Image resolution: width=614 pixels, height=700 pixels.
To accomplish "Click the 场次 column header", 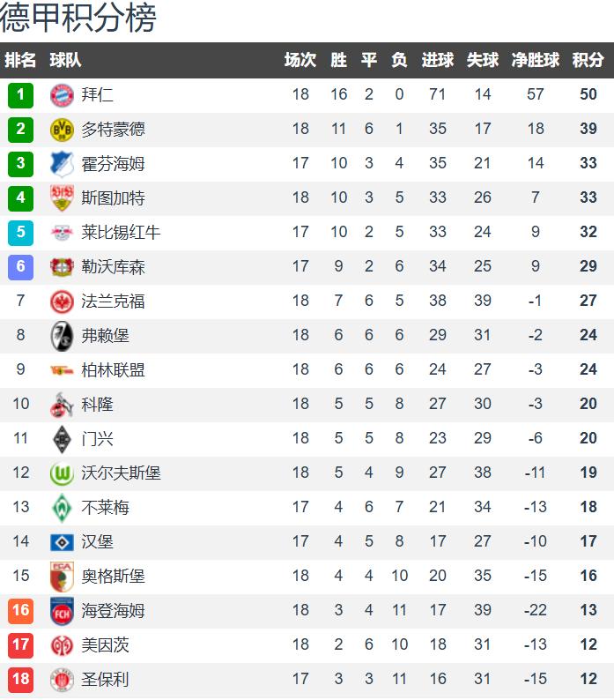I will (x=300, y=60).
